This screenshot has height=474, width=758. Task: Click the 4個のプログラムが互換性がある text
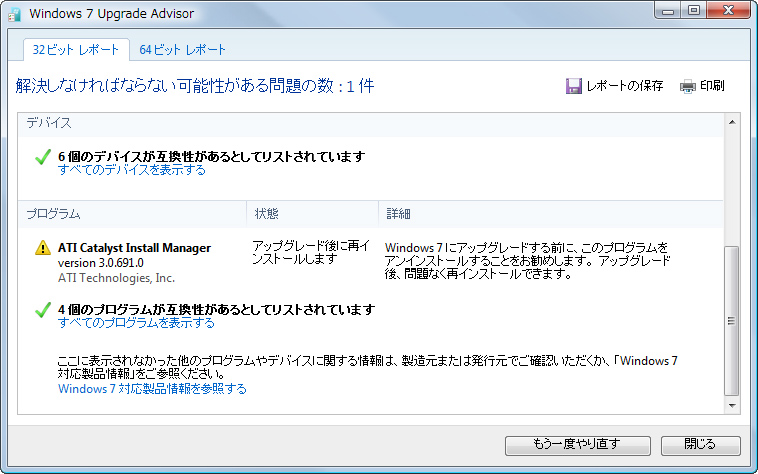[217, 310]
